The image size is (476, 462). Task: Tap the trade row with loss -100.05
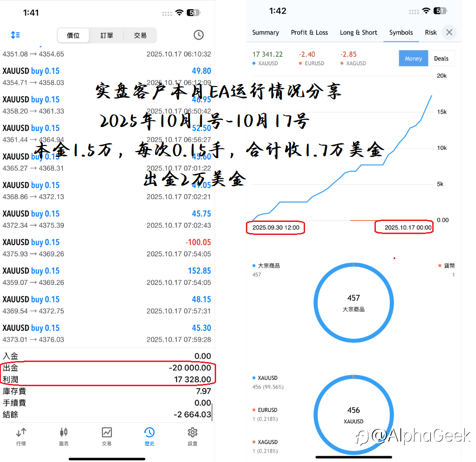pyautogui.click(x=107, y=248)
